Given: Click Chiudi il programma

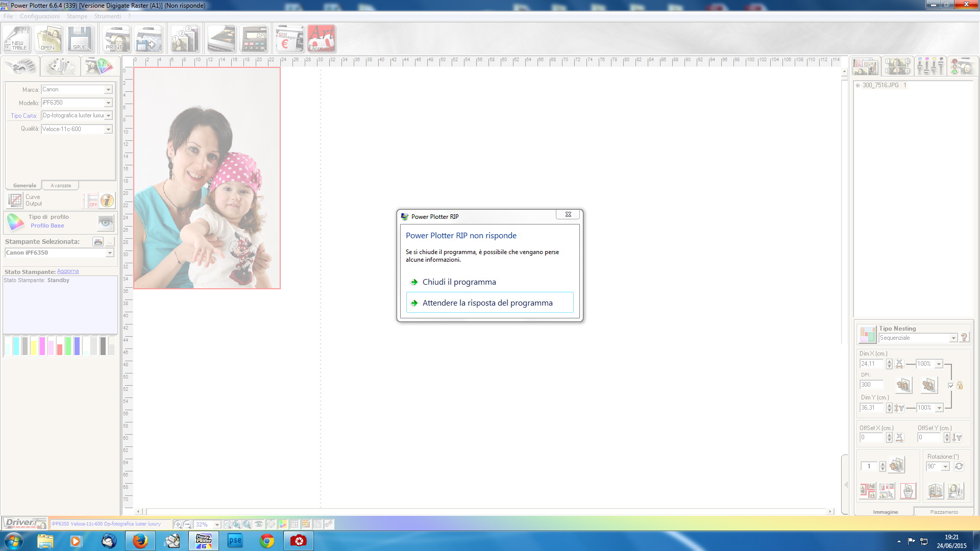Looking at the screenshot, I should 489,282.
